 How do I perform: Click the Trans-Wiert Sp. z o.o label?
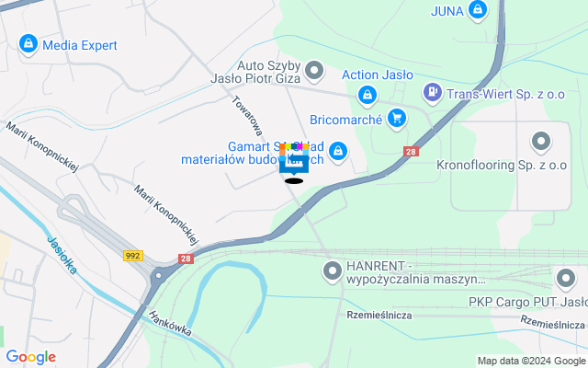coord(505,94)
